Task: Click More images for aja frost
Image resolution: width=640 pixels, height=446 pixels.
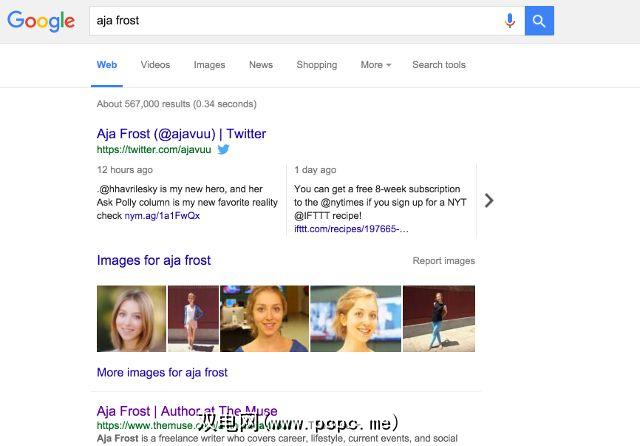Action: point(162,372)
